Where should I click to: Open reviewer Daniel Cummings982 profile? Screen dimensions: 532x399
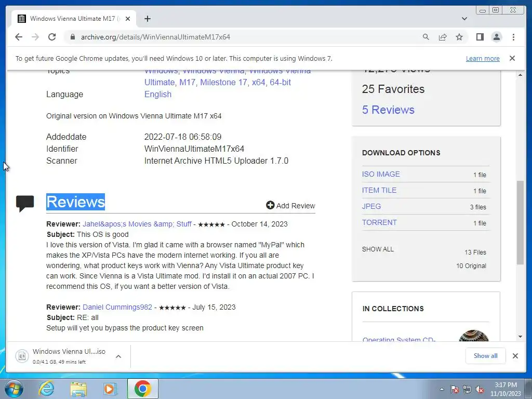tap(117, 307)
